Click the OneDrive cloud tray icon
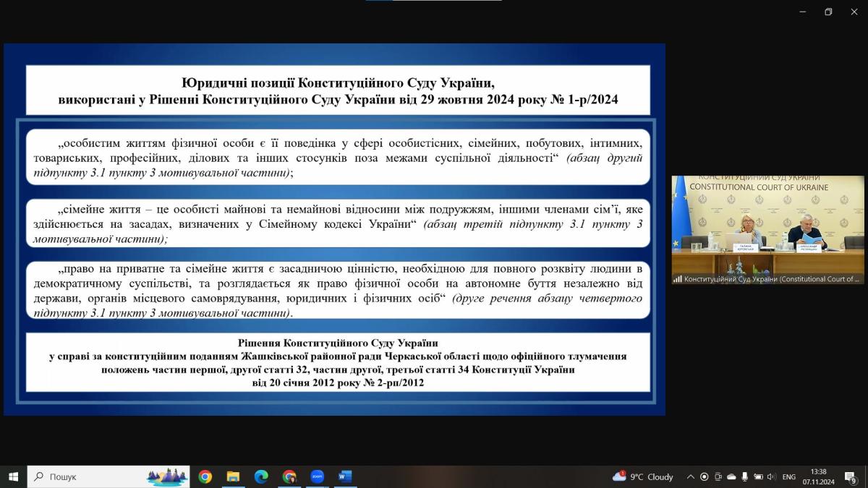Viewport: 868px width, 488px height. pyautogui.click(x=731, y=477)
